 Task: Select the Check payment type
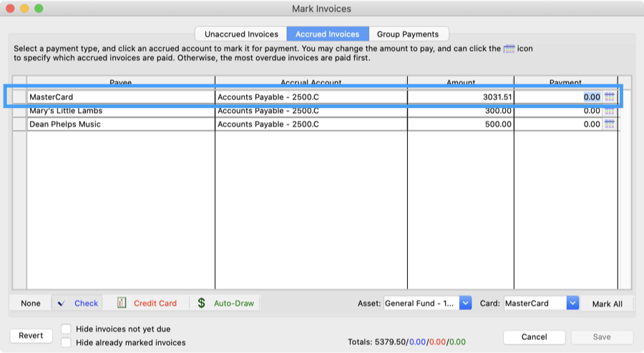coord(77,303)
